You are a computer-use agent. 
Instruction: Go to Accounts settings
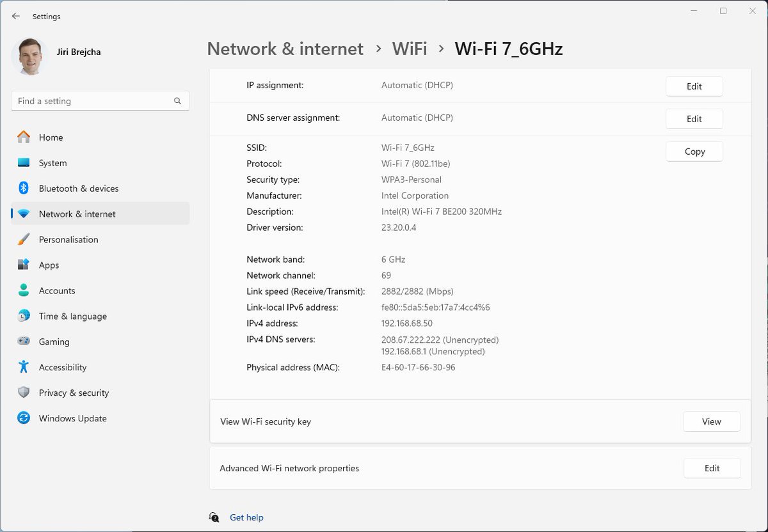[56, 290]
